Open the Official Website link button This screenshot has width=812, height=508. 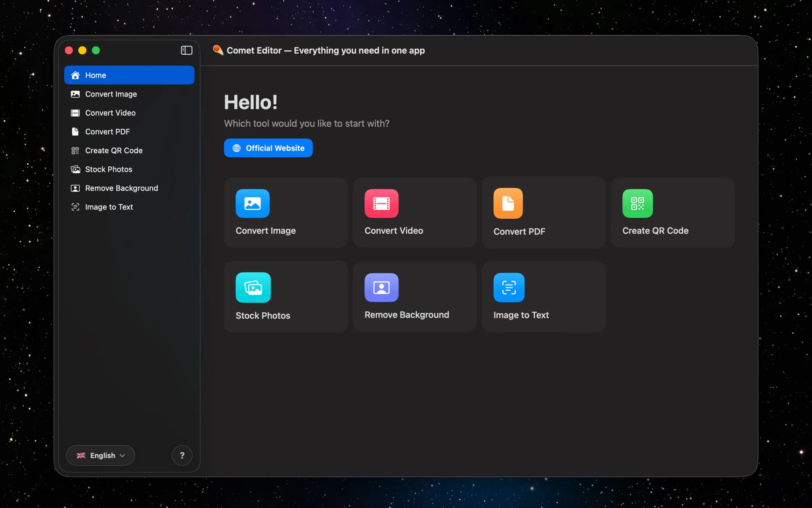tap(268, 148)
